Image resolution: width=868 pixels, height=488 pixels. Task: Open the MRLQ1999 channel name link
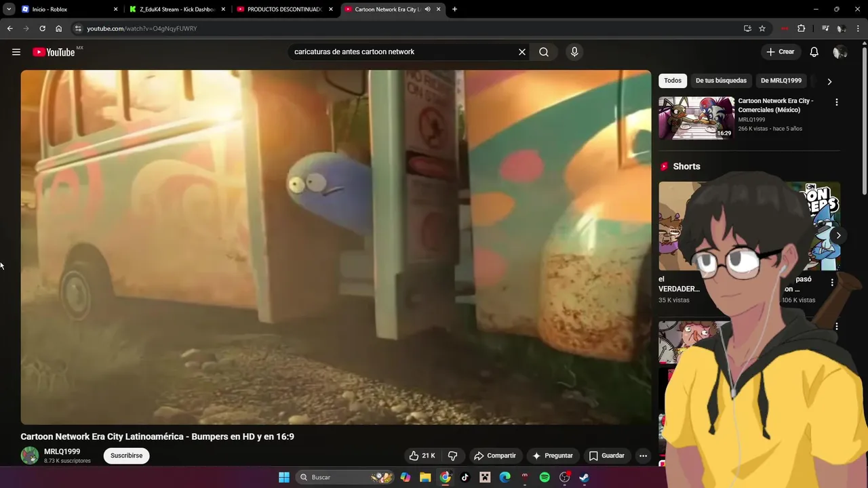pyautogui.click(x=62, y=451)
